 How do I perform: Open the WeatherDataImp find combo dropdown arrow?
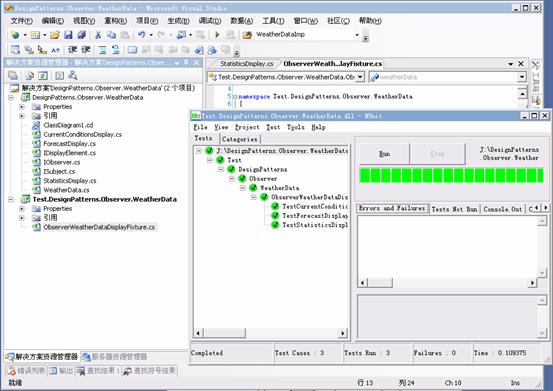pos(357,35)
